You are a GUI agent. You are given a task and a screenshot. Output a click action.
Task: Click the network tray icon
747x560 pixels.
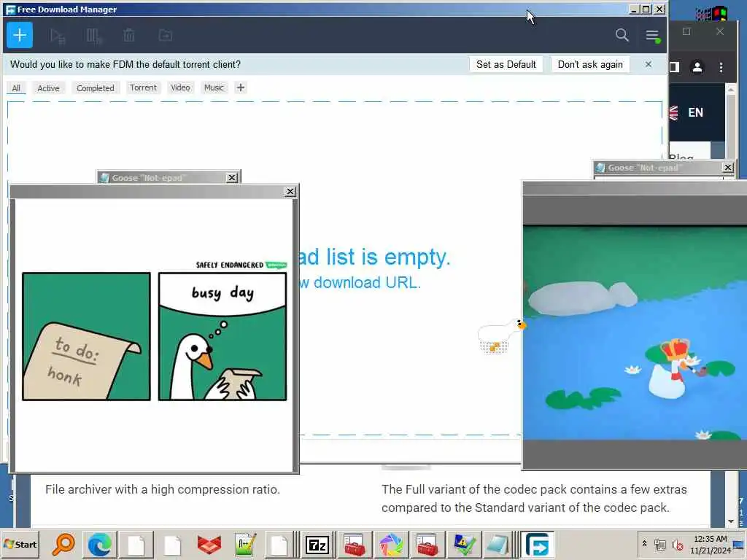[659, 544]
